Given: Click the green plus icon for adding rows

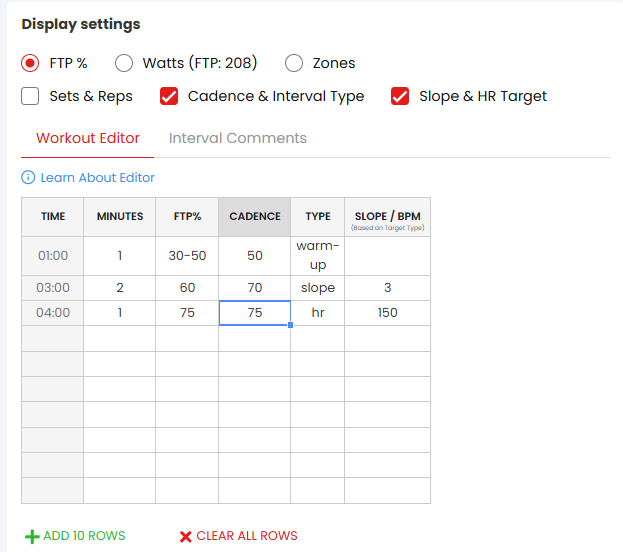Looking at the screenshot, I should coord(32,536).
